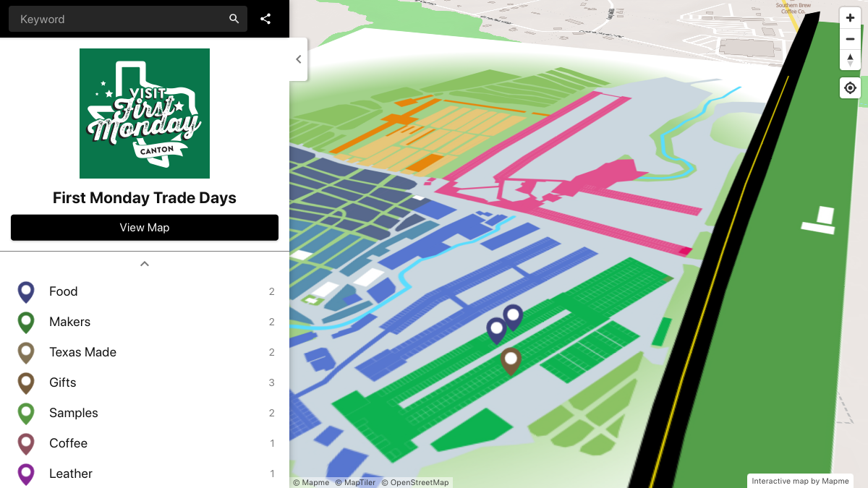
Task: Click the Gifts brown pin icon
Action: point(26,383)
